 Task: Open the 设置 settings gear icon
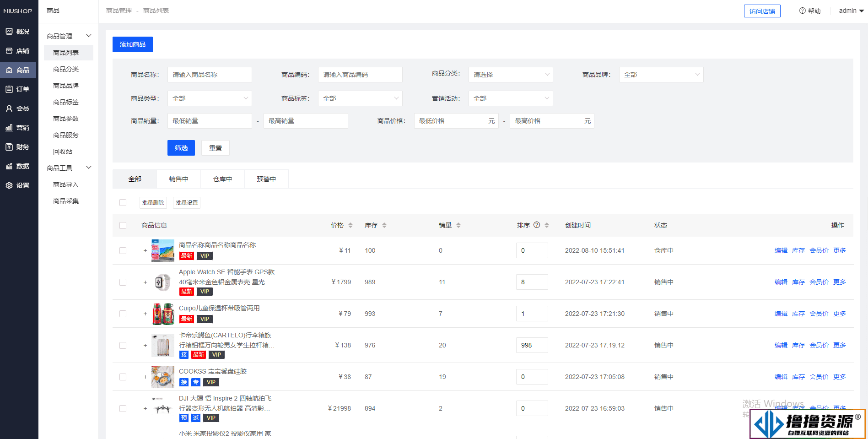9,185
